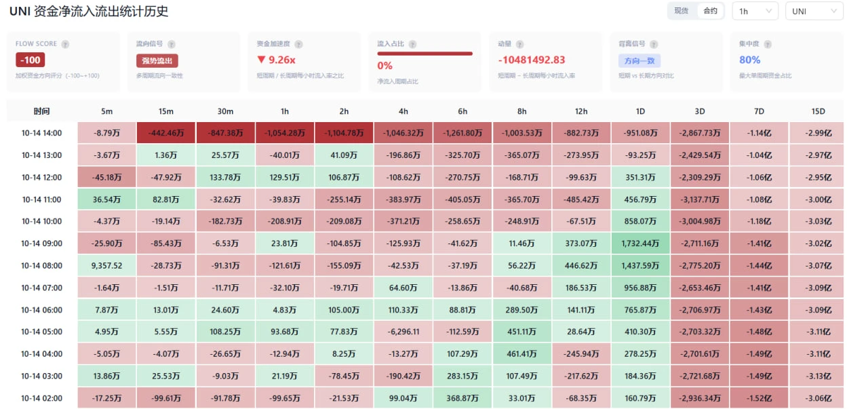Click the 30m column header
This screenshot has height=409, width=868.
(226, 111)
